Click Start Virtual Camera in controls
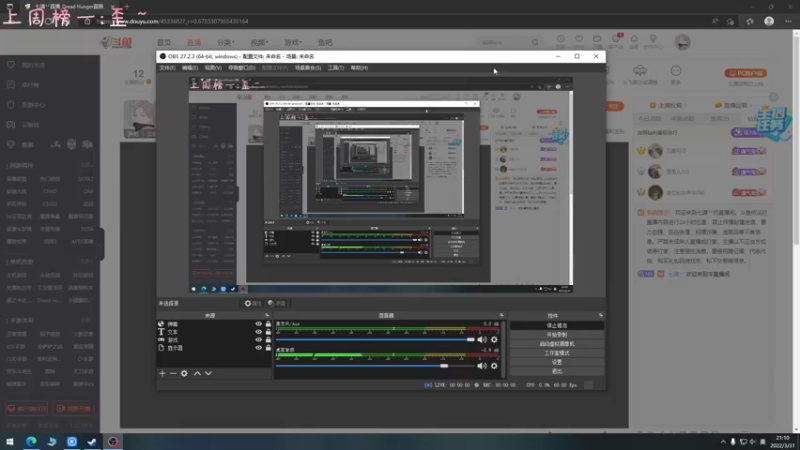 click(x=557, y=344)
